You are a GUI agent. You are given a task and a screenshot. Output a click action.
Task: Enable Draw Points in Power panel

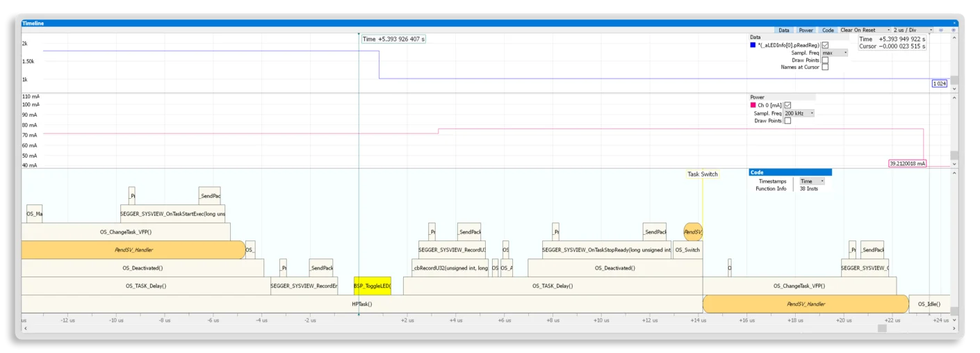pyautogui.click(x=787, y=121)
